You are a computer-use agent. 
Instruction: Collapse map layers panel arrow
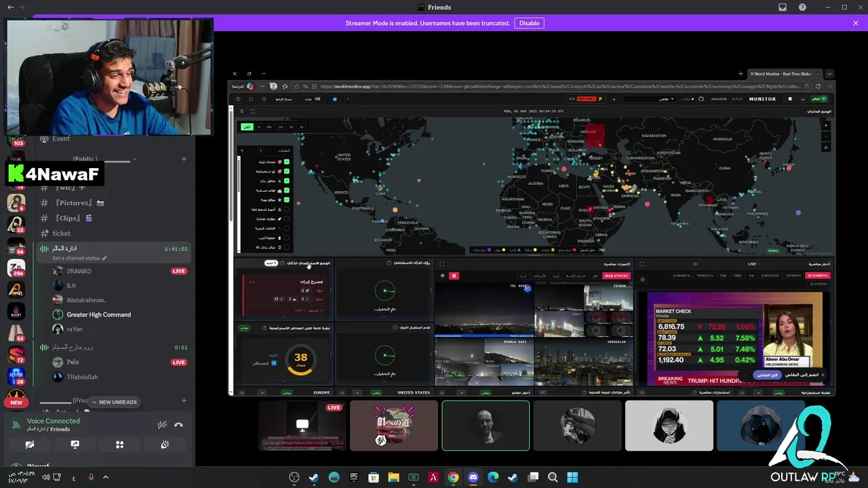[243, 150]
